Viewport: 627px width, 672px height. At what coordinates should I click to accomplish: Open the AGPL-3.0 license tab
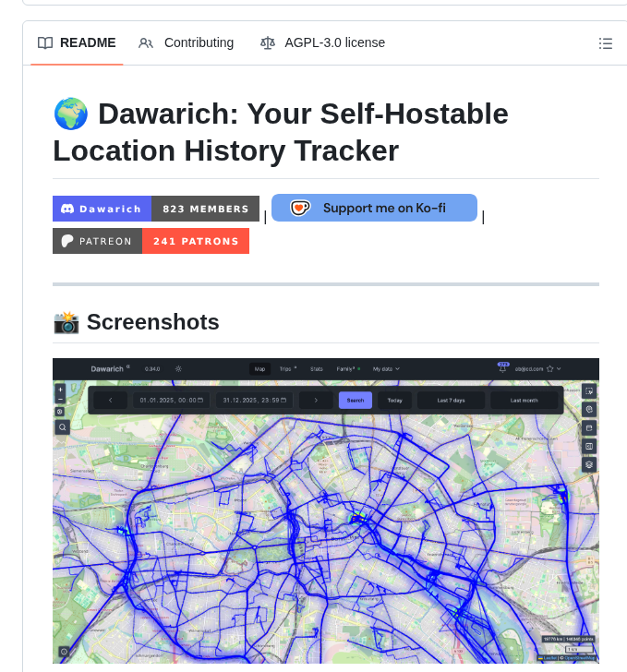pyautogui.click(x=322, y=42)
